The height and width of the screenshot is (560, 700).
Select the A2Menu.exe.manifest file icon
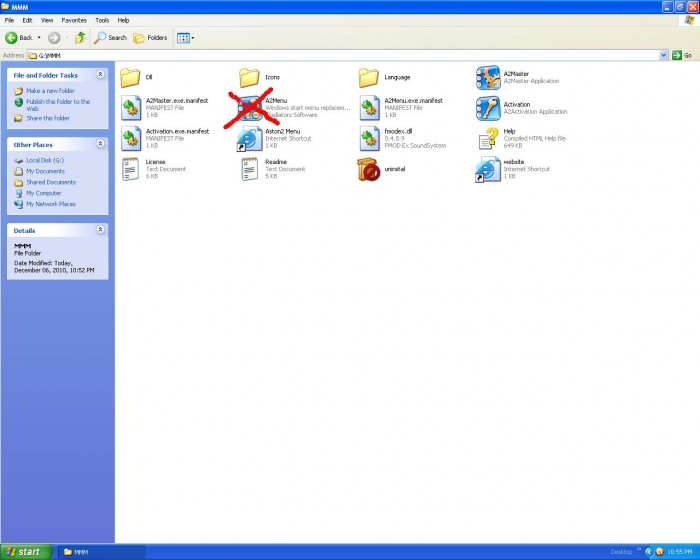coord(369,109)
